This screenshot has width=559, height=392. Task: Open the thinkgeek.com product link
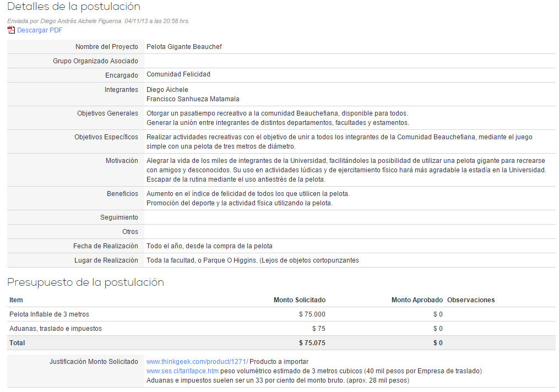tap(197, 362)
